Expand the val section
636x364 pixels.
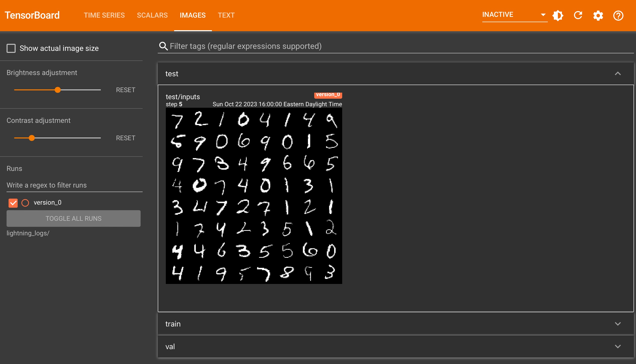[x=618, y=346]
